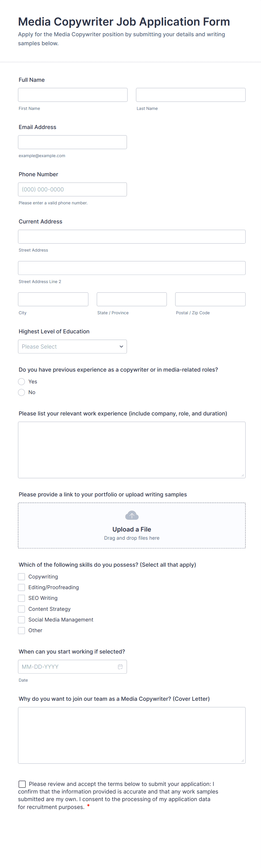Click the Email Address input field
Viewport: 261px width, 868px height.
[x=72, y=142]
